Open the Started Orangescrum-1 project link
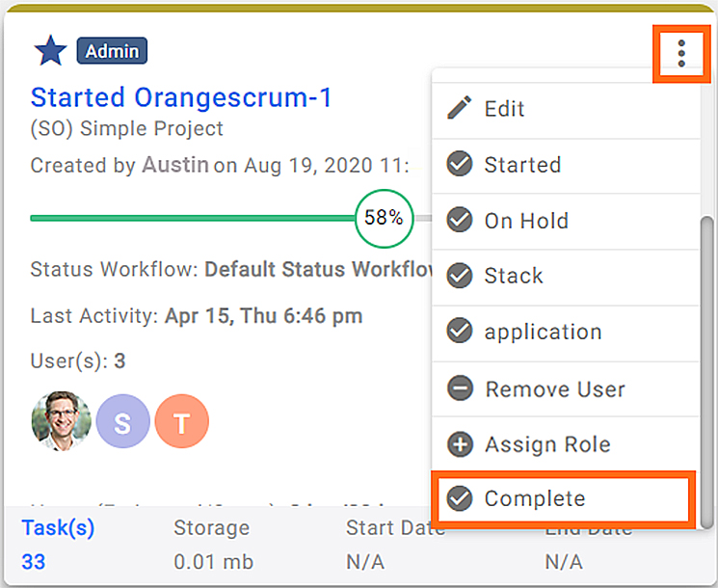This screenshot has width=718, height=588. (x=181, y=97)
